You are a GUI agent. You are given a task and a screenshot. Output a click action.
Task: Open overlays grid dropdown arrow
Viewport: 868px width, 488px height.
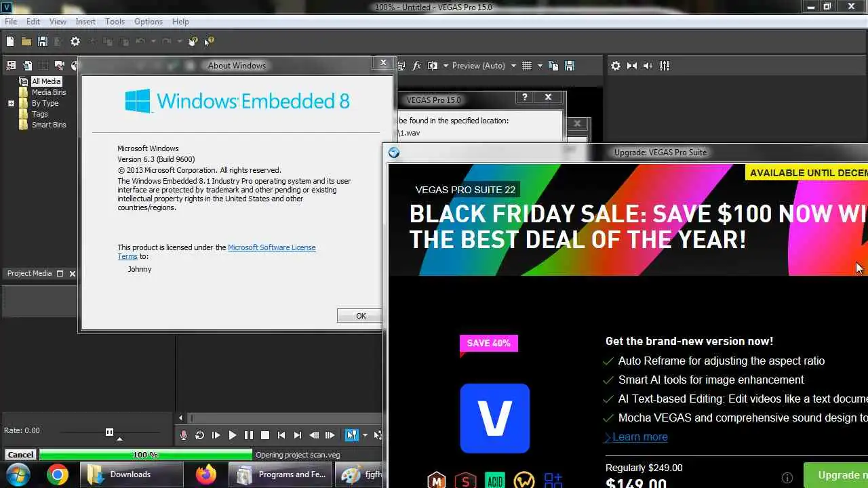540,66
